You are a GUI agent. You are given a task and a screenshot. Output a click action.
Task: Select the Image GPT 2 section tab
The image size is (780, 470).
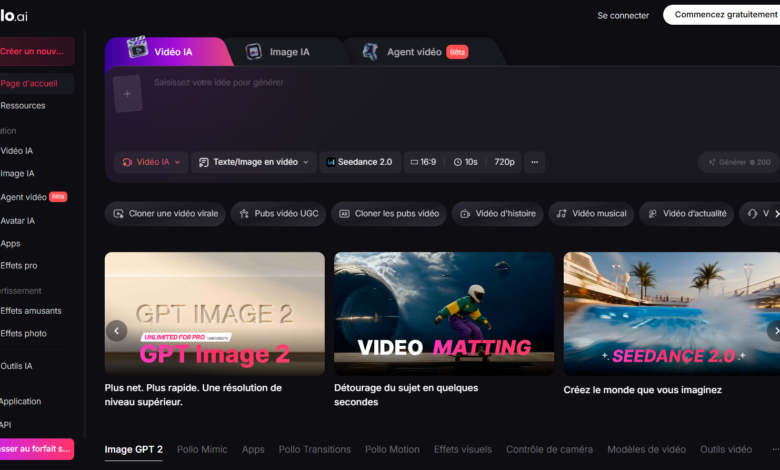pyautogui.click(x=133, y=450)
